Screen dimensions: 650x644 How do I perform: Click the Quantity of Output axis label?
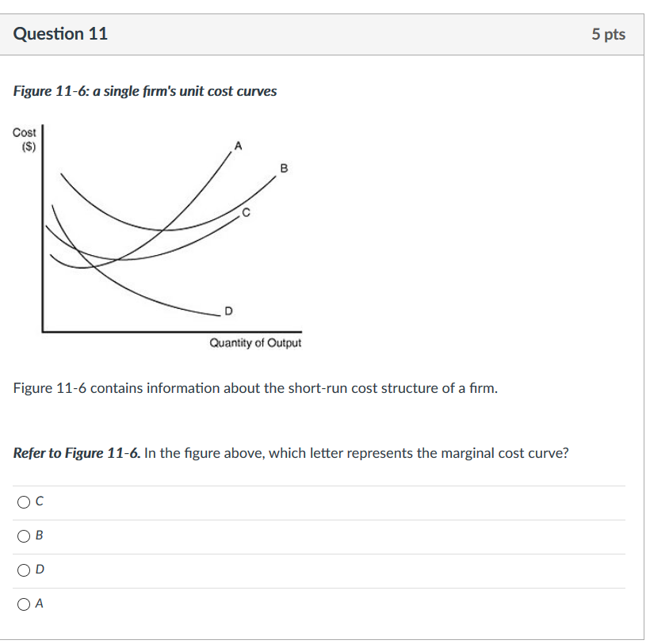tap(255, 343)
